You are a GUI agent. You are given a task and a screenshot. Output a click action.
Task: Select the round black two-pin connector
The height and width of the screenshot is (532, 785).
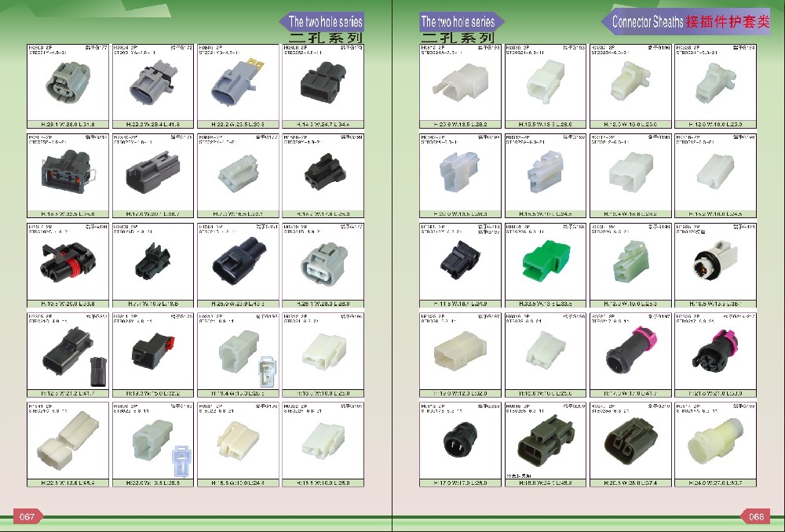(x=460, y=440)
